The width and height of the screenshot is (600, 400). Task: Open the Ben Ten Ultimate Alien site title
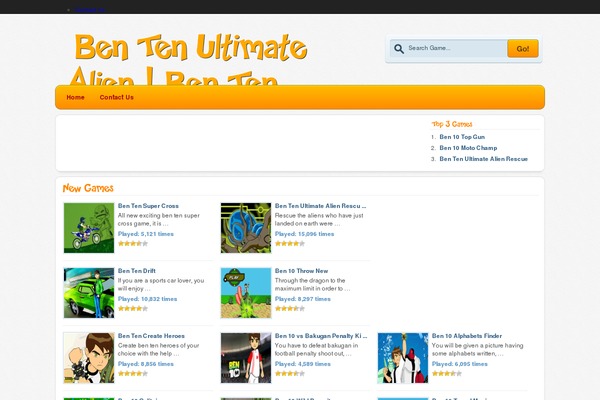(190, 59)
